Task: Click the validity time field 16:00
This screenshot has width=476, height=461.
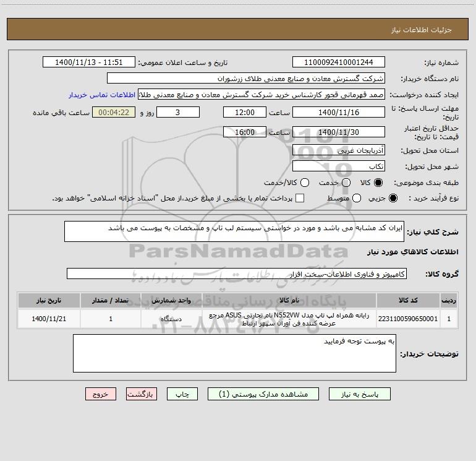Action: pos(245,132)
